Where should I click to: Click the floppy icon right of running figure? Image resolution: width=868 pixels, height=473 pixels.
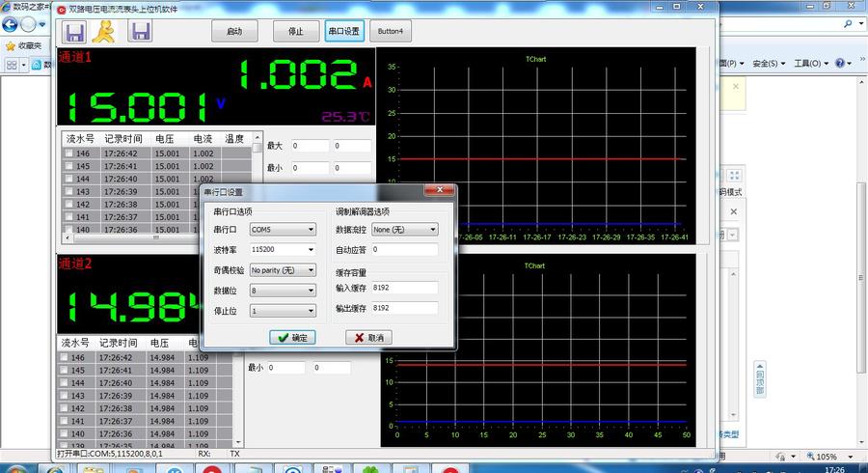point(141,31)
